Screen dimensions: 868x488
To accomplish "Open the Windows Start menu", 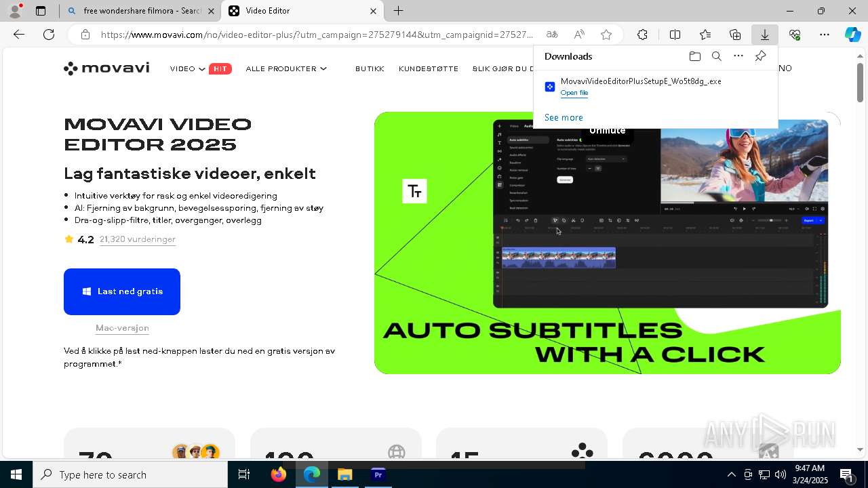I will (16, 474).
